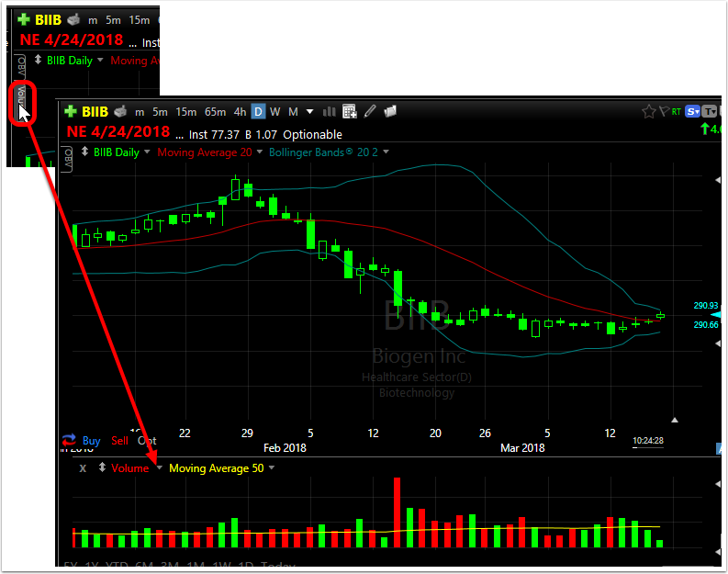This screenshot has width=728, height=574.
Task: Click the bar chart style icon in main chart toolbar
Action: [329, 111]
